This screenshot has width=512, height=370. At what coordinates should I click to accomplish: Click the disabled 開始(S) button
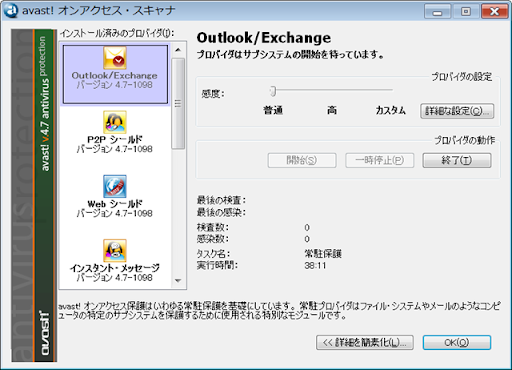coord(302,160)
